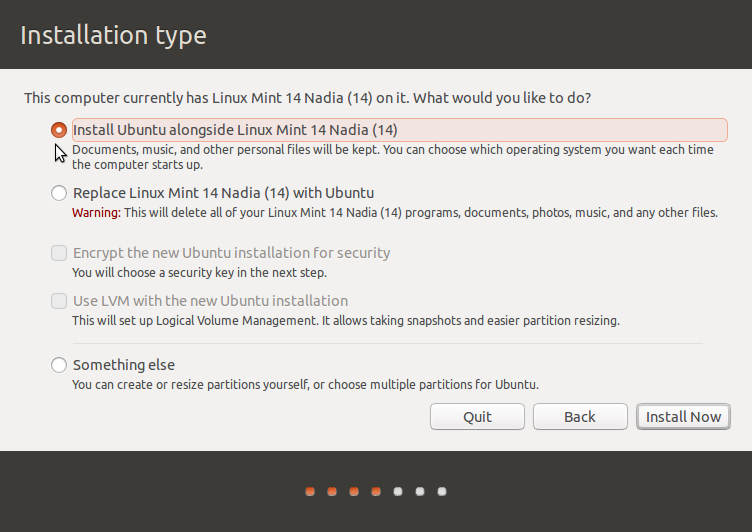Click the last white progress dot
This screenshot has height=532, width=752.
point(442,491)
